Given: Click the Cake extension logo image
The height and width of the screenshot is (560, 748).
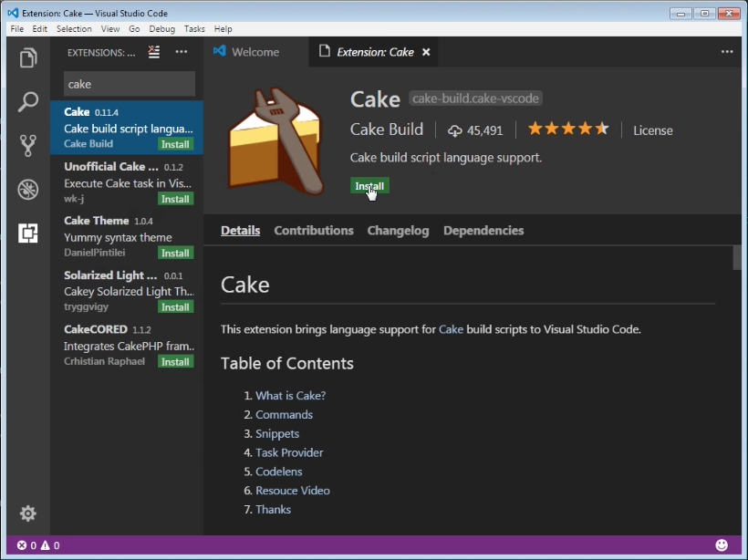Looking at the screenshot, I should pos(275,141).
